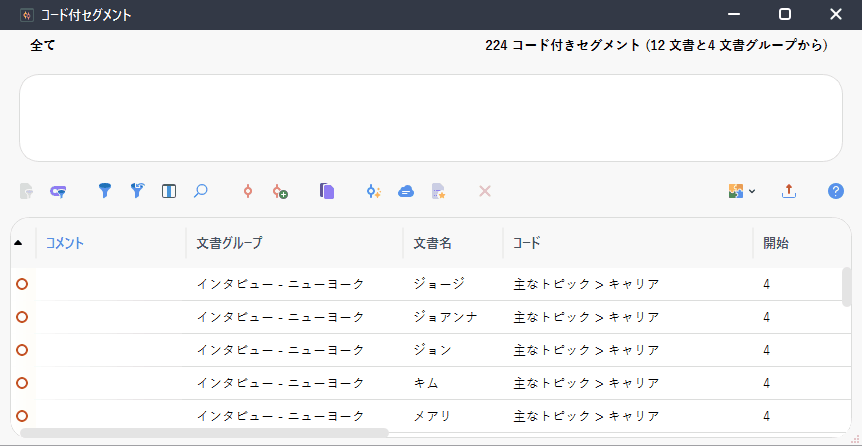
Task: Click the reset filter funnel icon
Action: [137, 191]
